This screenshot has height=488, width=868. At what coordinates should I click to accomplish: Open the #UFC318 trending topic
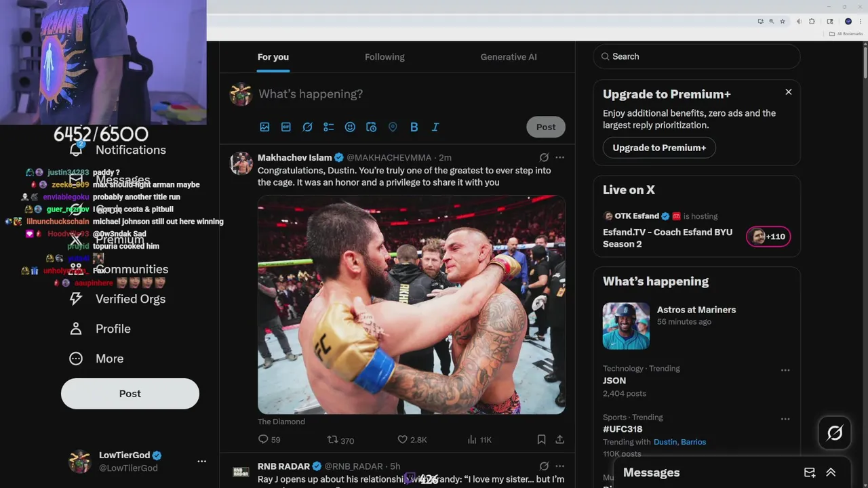623,429
